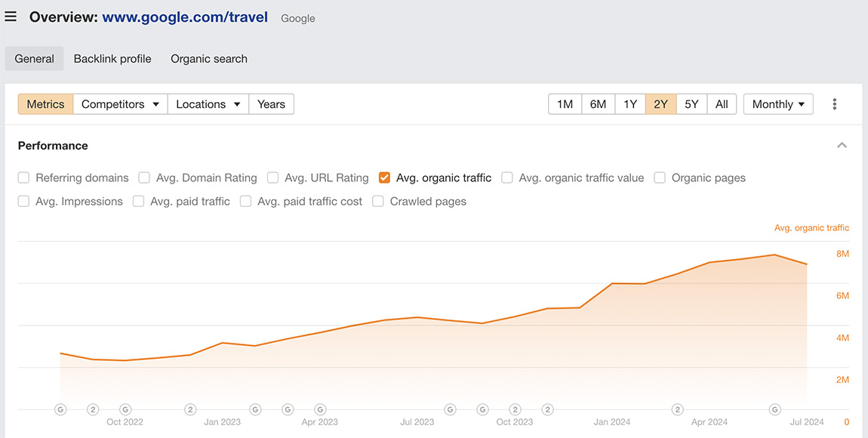Image resolution: width=868 pixels, height=438 pixels.
Task: Enable the Avg. Domain Rating checkbox
Action: [144, 177]
